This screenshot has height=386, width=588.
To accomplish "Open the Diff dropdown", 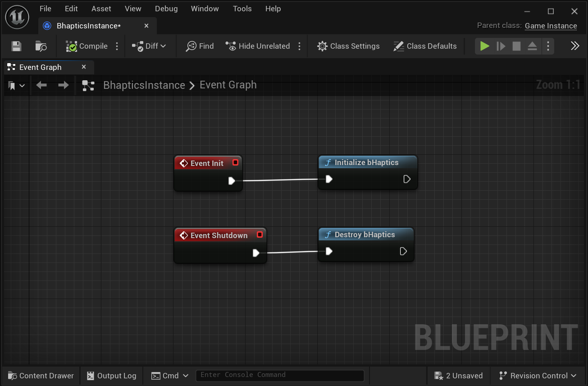I will [149, 46].
